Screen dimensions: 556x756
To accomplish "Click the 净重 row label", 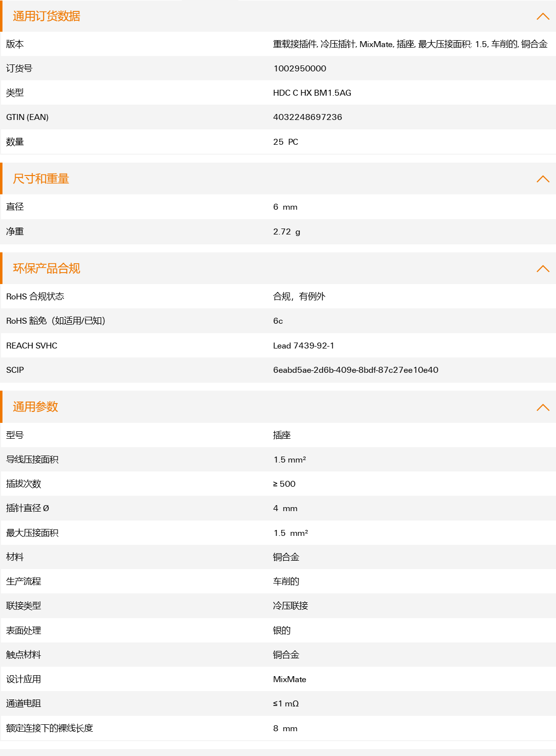I will [x=15, y=232].
